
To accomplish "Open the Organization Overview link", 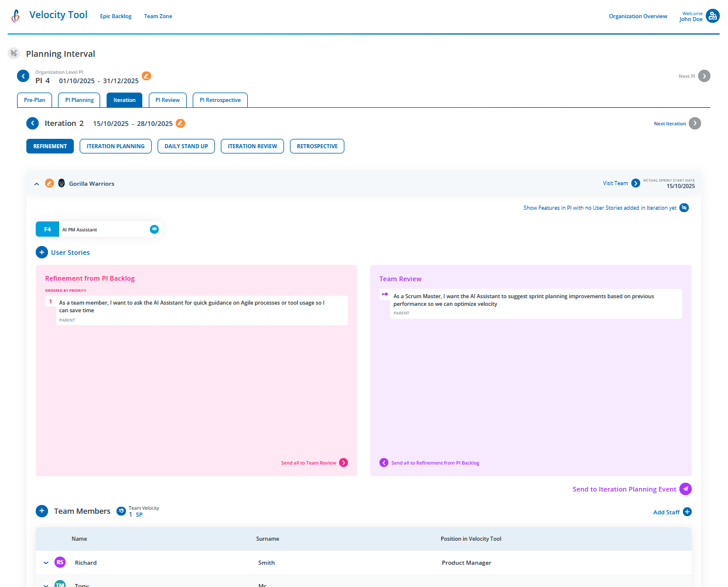I will (x=638, y=16).
